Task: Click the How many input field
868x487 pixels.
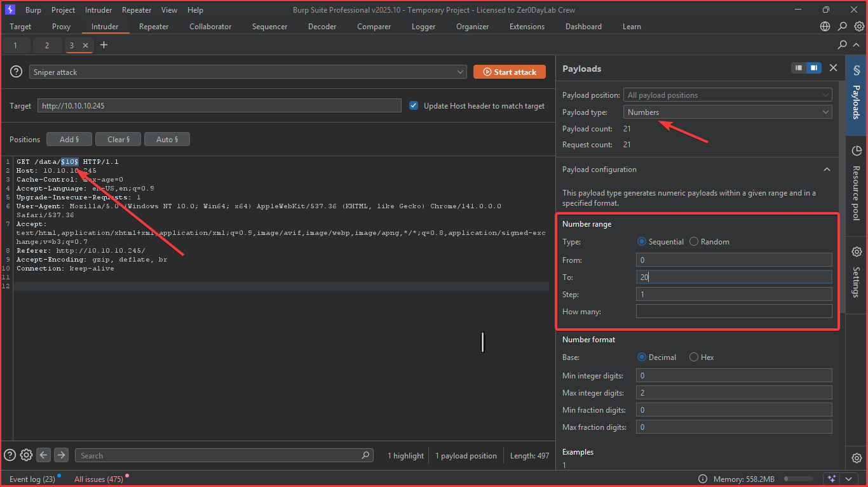Action: pos(733,311)
